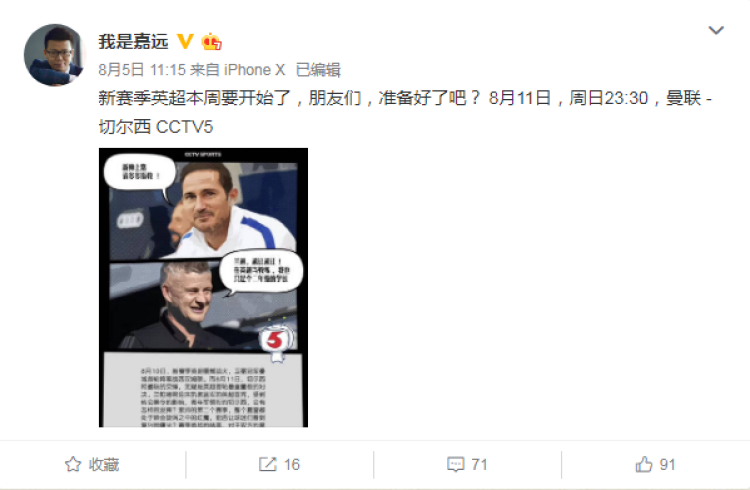Click the username 我是嘉远
The height and width of the screenshot is (490, 750).
(133, 42)
